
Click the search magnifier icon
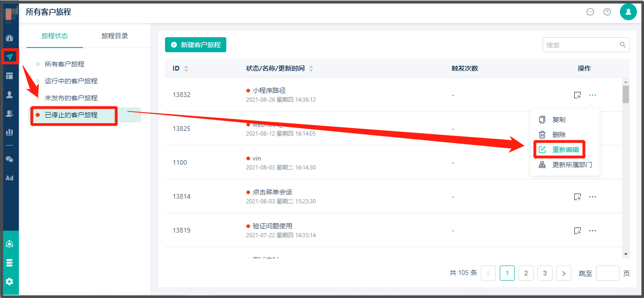(x=623, y=45)
